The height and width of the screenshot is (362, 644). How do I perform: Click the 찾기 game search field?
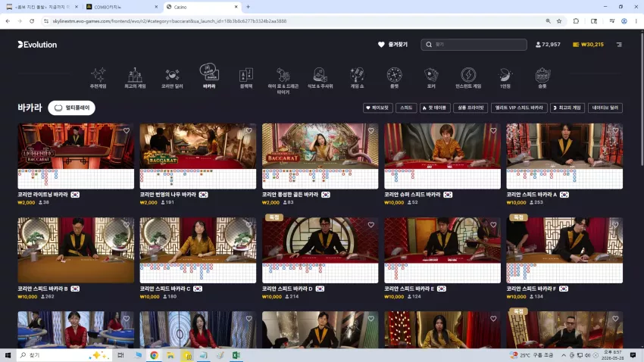click(x=474, y=45)
